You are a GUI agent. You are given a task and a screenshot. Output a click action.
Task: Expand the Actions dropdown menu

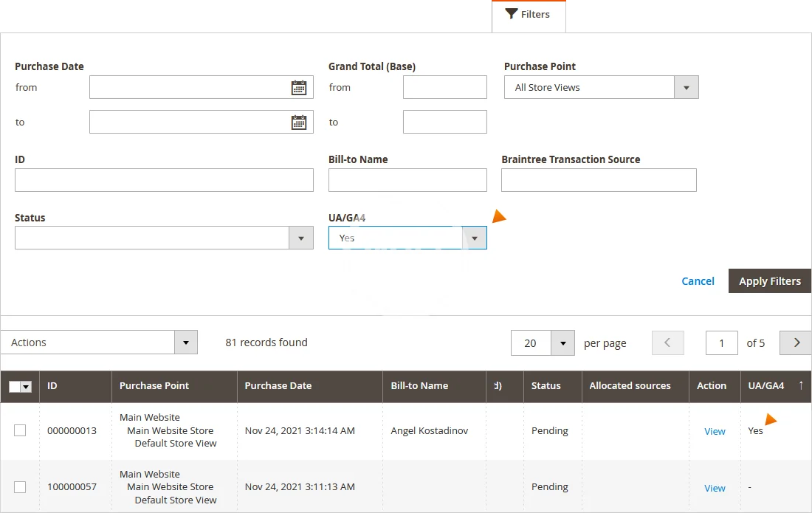click(185, 342)
